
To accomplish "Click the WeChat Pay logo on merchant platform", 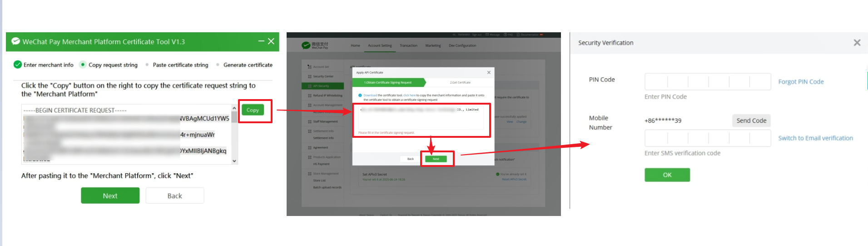I will pos(315,45).
